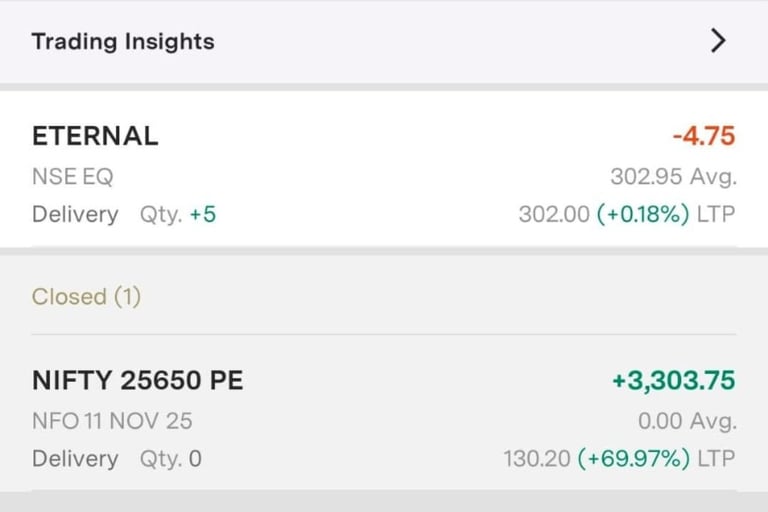This screenshot has width=768, height=512.
Task: Select the ETERNAL position name
Action: click(x=95, y=136)
